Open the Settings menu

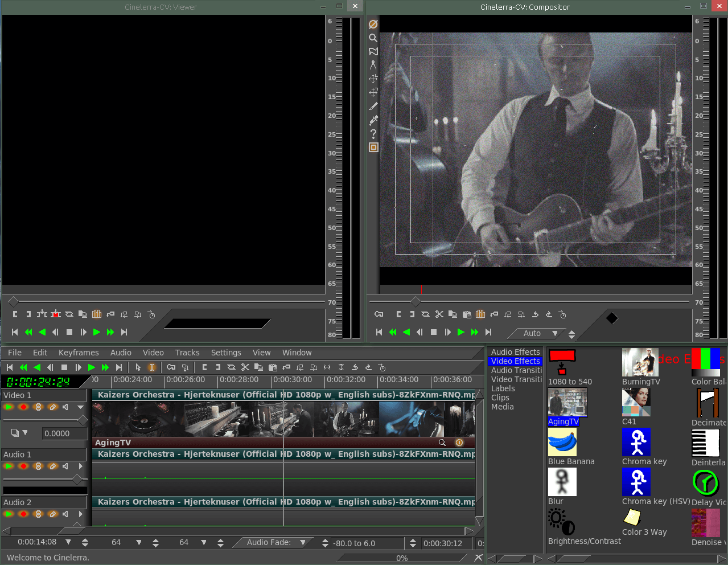(226, 353)
